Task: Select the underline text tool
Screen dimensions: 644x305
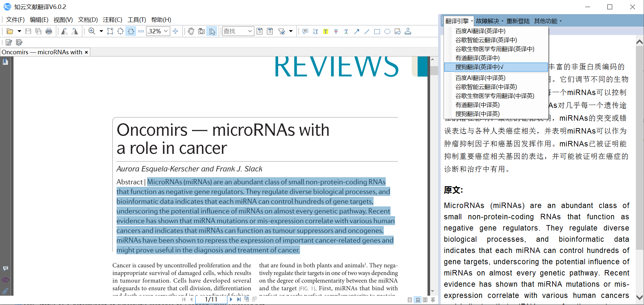Action: (346, 31)
